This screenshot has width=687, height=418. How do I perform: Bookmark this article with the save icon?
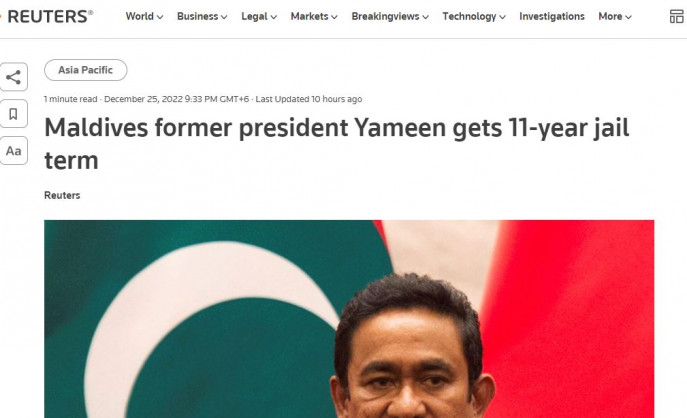coord(13,114)
